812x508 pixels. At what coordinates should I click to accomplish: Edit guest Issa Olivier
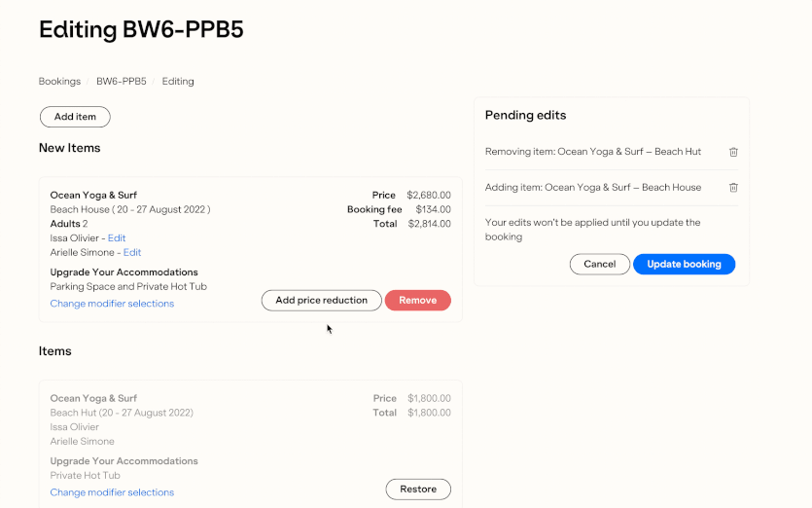117,238
